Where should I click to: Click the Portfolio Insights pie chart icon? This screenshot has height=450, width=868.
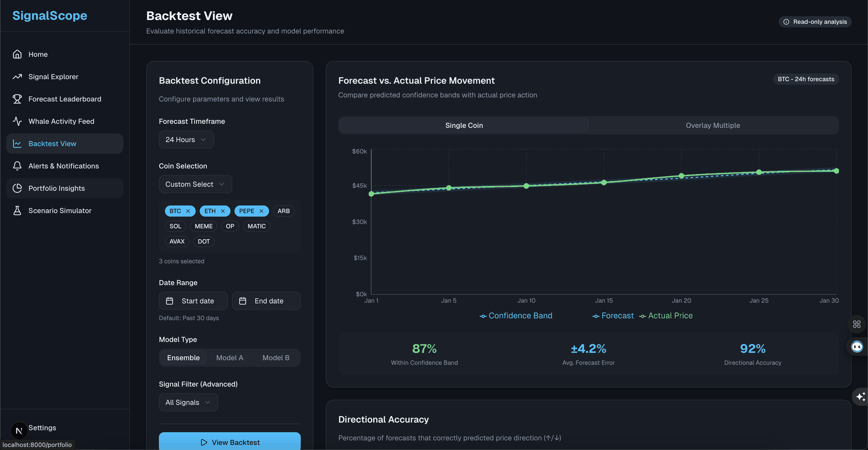[x=17, y=188]
